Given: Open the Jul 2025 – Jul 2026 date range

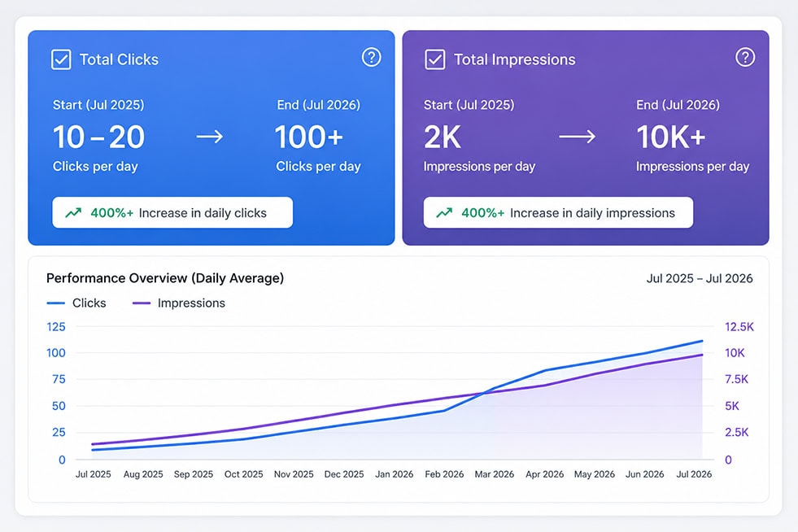Looking at the screenshot, I should [700, 278].
